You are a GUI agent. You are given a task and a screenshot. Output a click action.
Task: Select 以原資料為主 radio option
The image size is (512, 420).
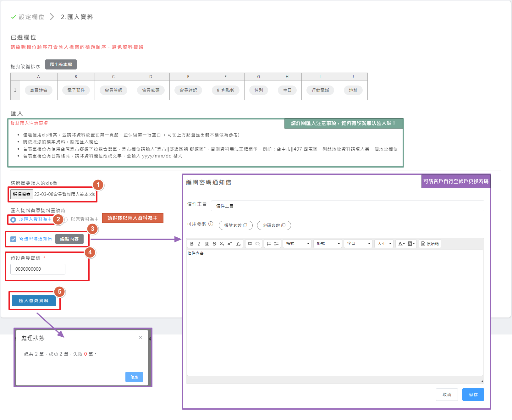65,219
